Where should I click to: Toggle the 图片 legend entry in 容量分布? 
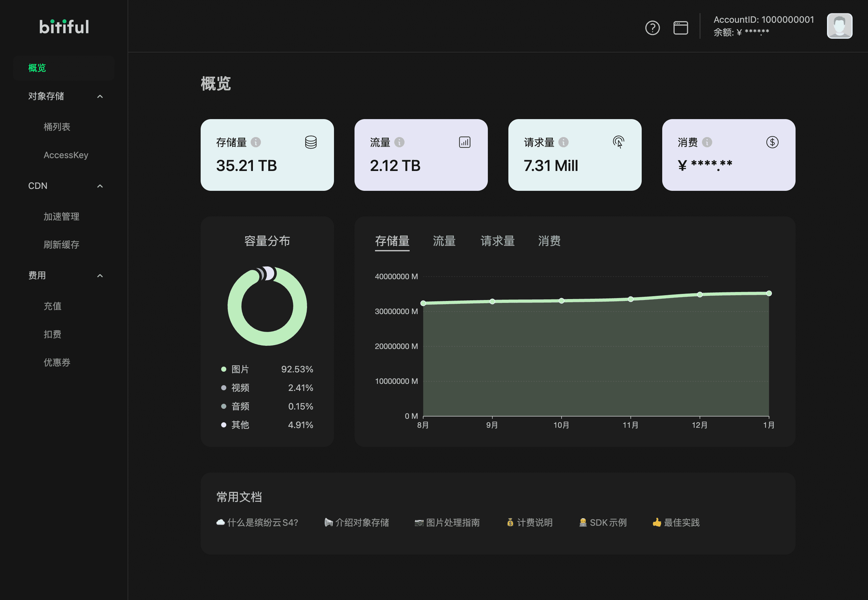[240, 369]
